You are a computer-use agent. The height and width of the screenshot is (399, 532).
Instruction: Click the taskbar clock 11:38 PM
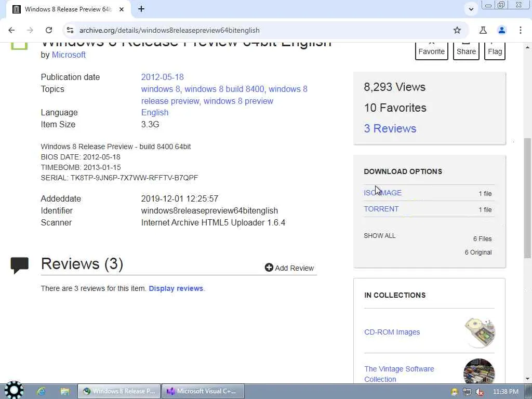tap(506, 392)
